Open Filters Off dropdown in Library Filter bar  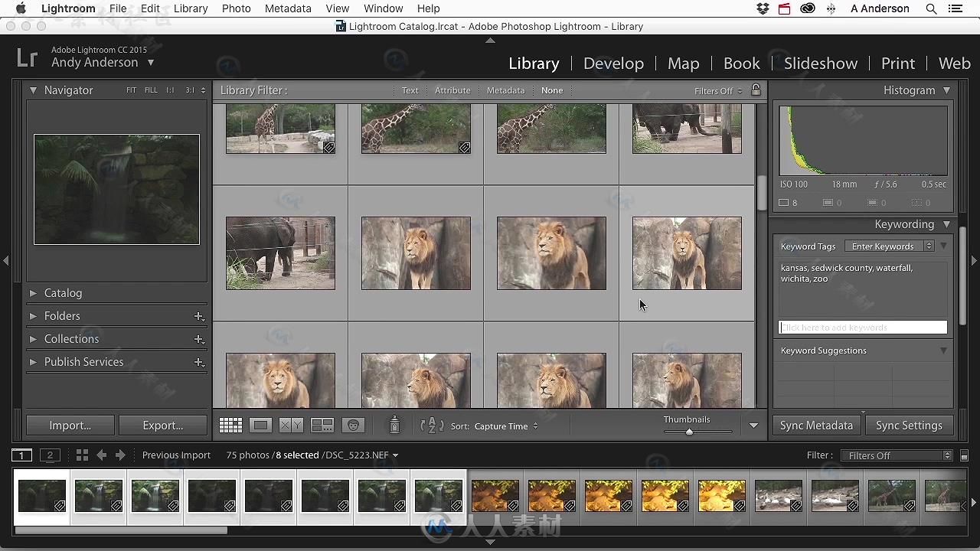tap(718, 91)
